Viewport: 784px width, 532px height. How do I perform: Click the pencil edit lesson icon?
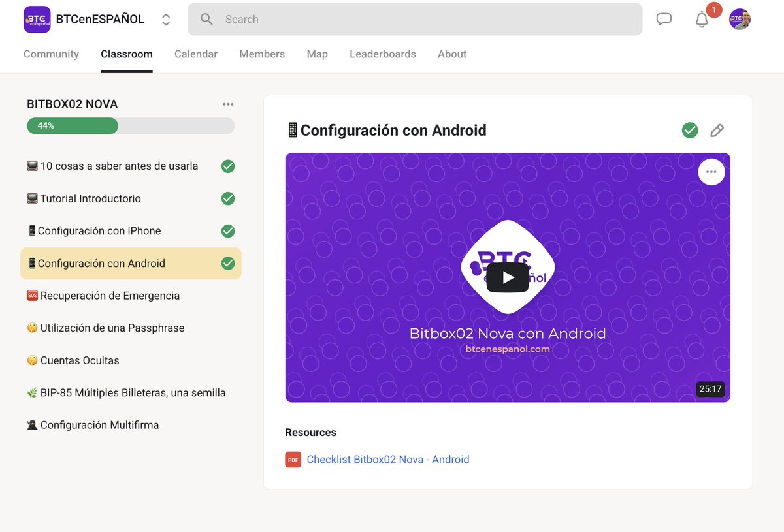tap(717, 131)
